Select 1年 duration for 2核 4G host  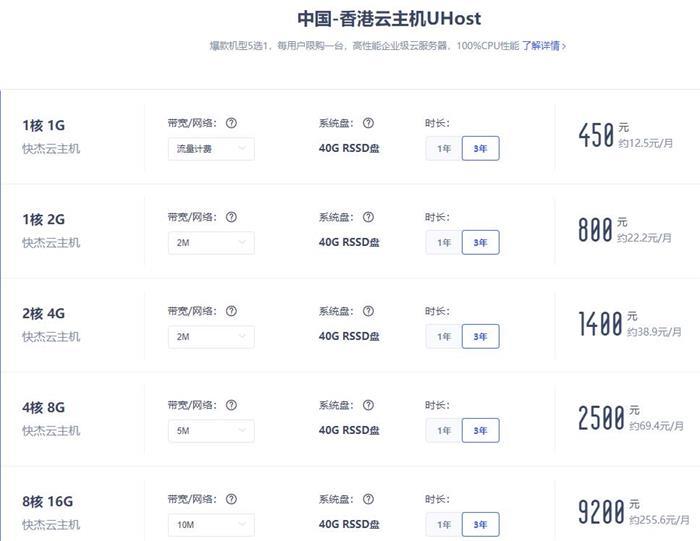[444, 337]
